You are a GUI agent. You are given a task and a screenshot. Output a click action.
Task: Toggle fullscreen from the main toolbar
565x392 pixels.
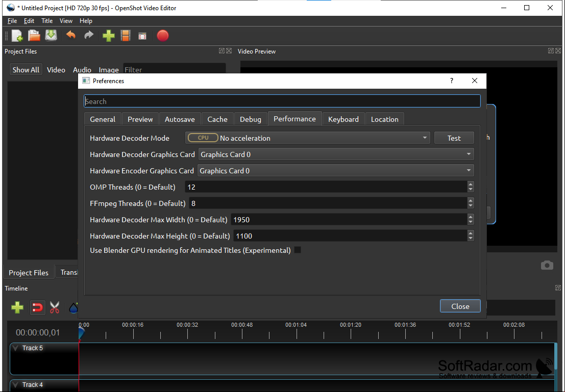[143, 36]
